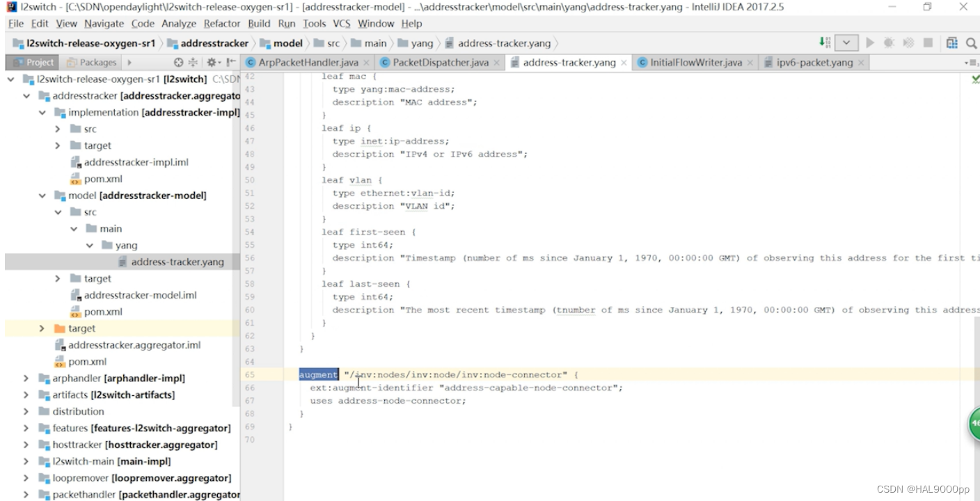Click the main breadcrumb
Screen dimensions: 980x501
pos(369,43)
